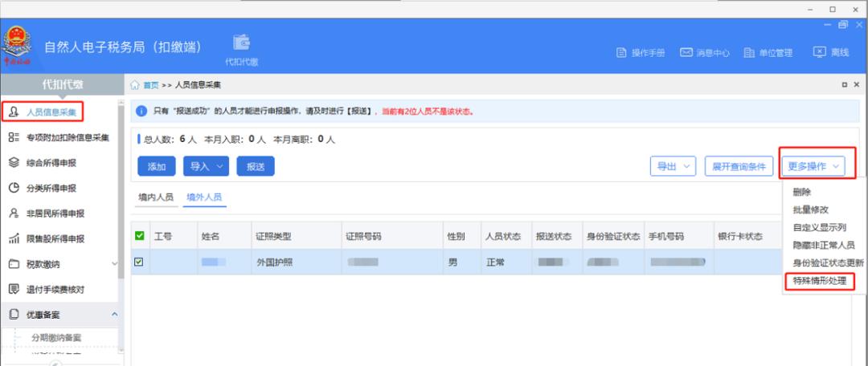868x366 pixels.
Task: Expand the 导入 dropdown button
Action: pos(207,166)
